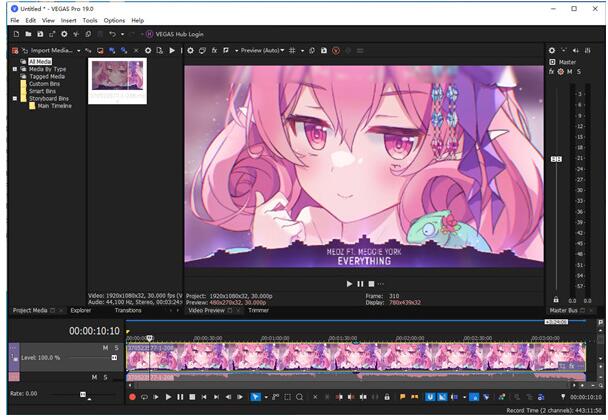Image resolution: width=608 pixels, height=420 pixels.
Task: Switch to the Transitions tab
Action: (x=128, y=310)
